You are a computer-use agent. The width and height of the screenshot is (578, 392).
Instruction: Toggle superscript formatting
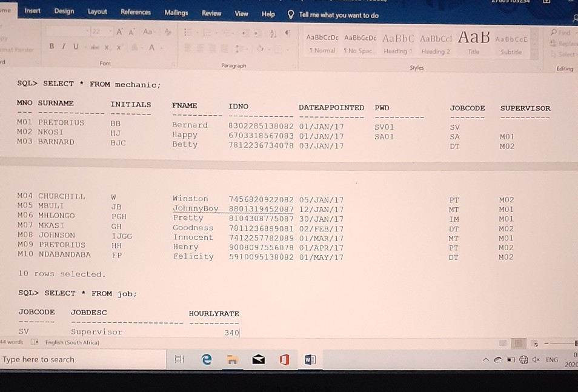click(119, 47)
